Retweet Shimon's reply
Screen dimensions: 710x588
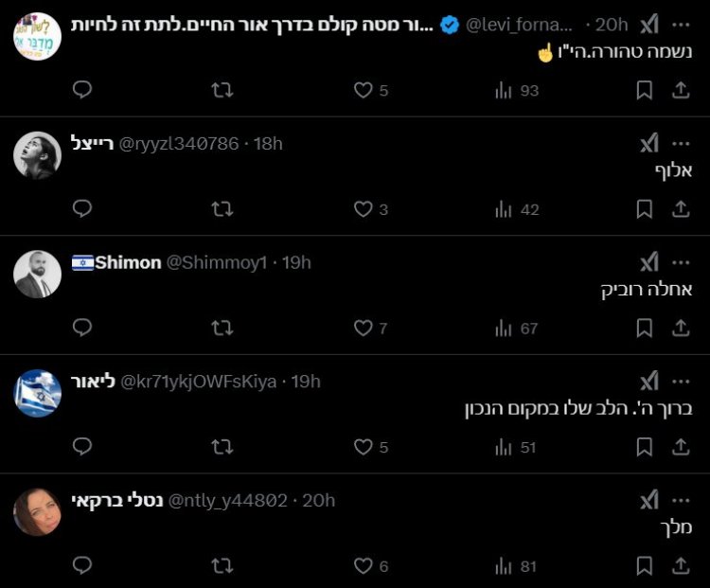click(x=222, y=329)
